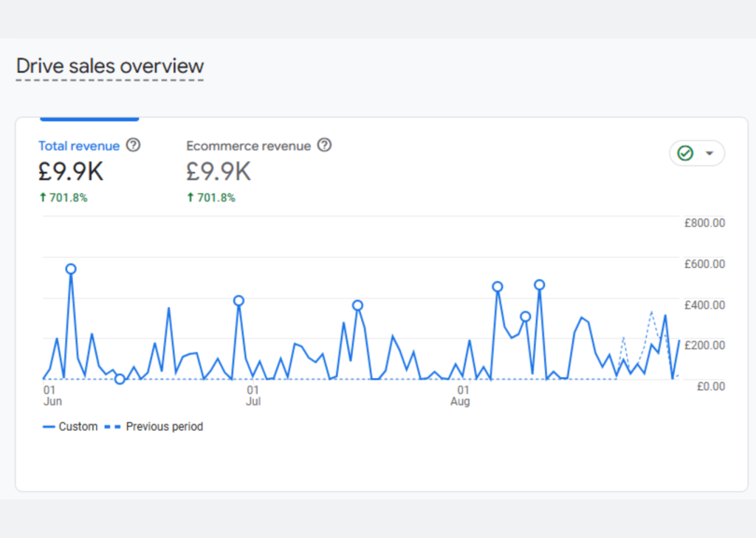Click the zero-value circle marker in mid June
The height and width of the screenshot is (538, 756).
(120, 379)
